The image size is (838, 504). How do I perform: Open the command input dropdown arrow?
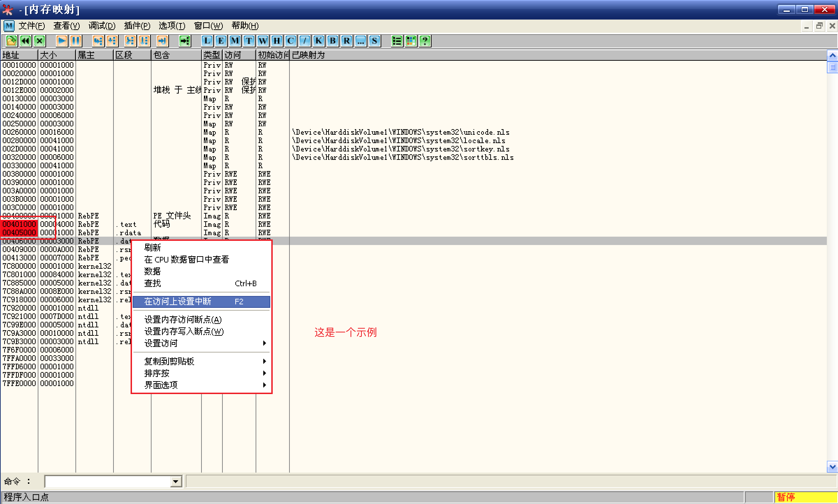pos(176,482)
